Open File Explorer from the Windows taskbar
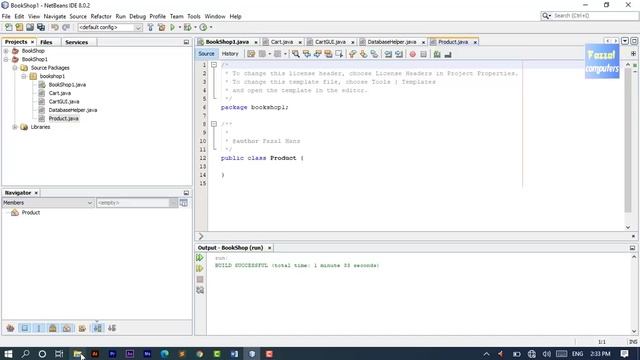 78,354
